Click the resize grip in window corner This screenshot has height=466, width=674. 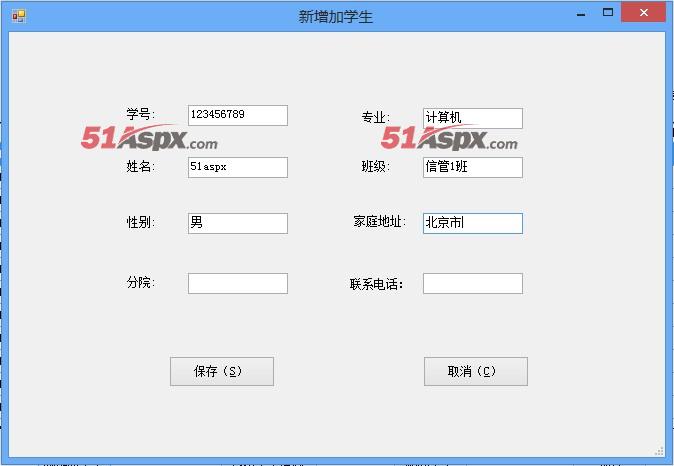[x=659, y=451]
